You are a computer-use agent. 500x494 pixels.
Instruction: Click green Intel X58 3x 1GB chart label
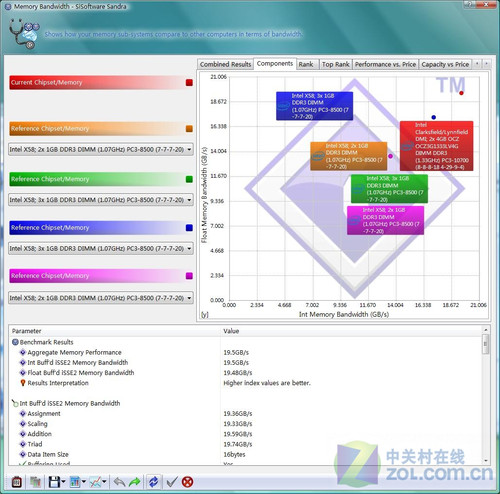point(389,189)
